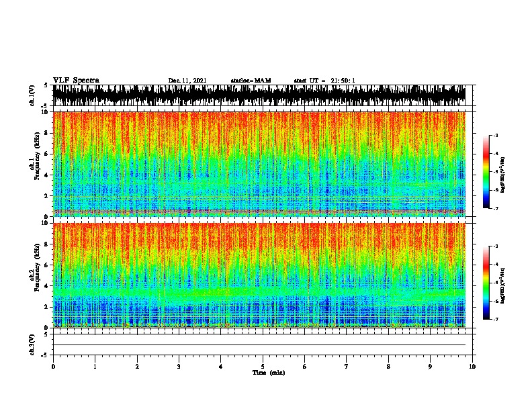
Task: Click the ch.2 "Frequency (kHz)" axis label
Action: [x=37, y=267]
